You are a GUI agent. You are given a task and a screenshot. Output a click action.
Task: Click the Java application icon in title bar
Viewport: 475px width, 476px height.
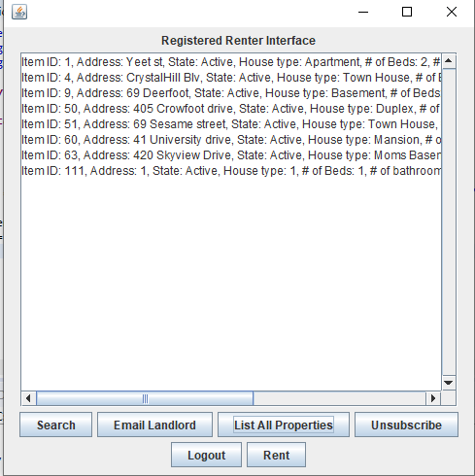tap(19, 13)
